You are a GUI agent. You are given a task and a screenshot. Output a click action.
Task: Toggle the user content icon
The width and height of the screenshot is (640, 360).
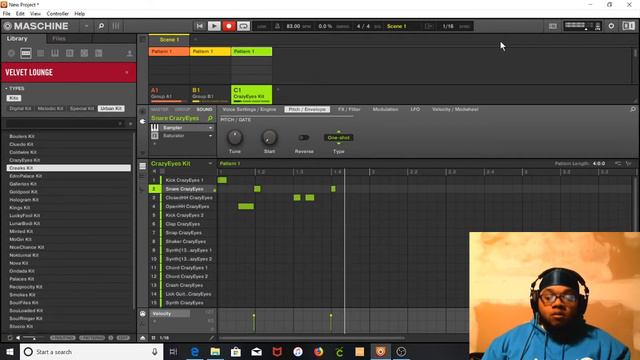[x=130, y=53]
